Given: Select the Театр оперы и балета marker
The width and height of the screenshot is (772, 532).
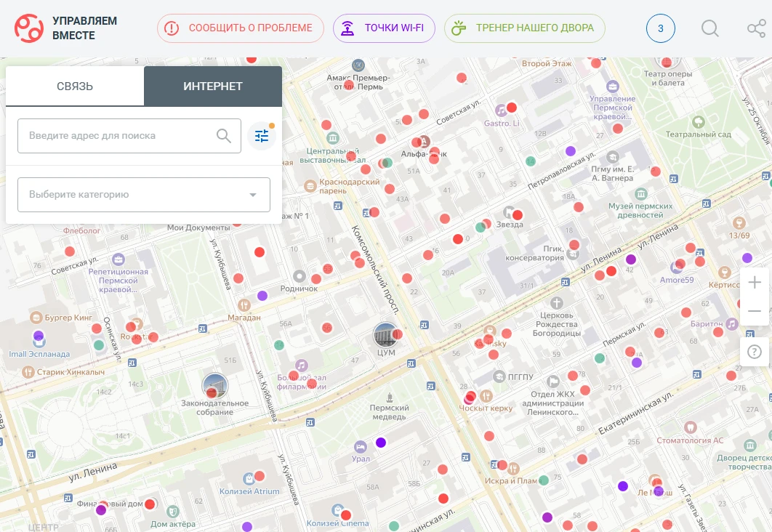Looking at the screenshot, I should tap(667, 62).
